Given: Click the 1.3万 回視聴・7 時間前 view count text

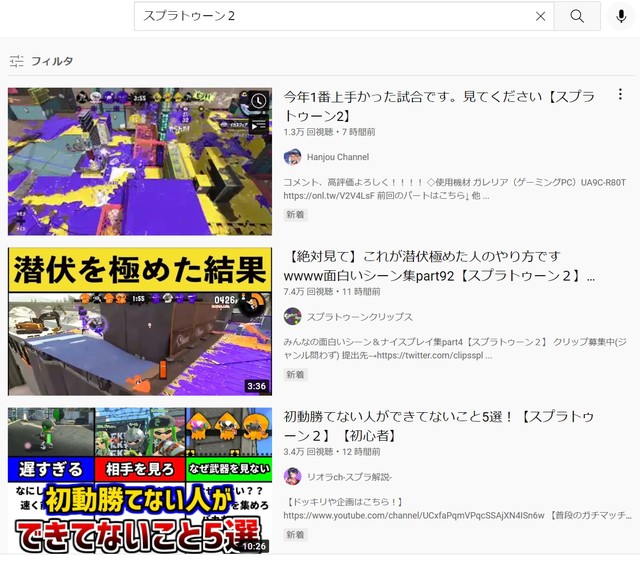Looking at the screenshot, I should pyautogui.click(x=329, y=132).
